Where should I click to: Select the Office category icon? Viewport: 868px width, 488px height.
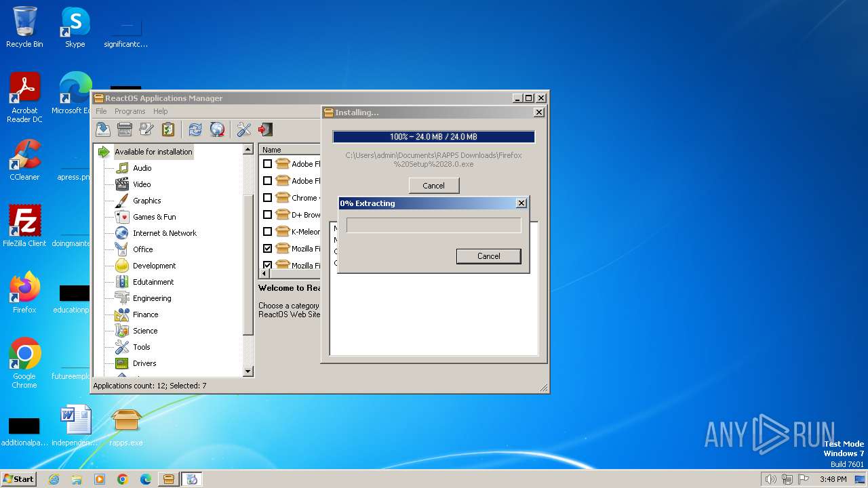pyautogui.click(x=122, y=249)
